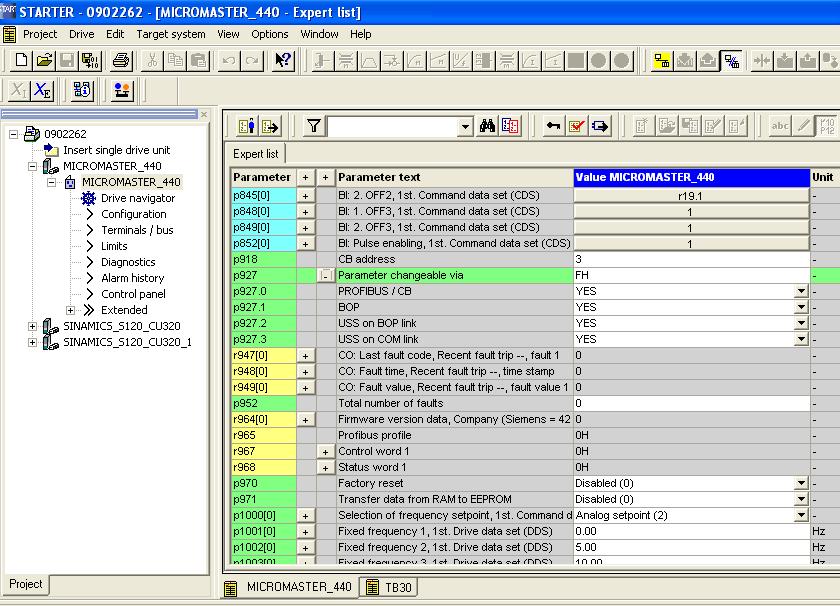
Task: Click the blue right-arrow box icon
Action: (x=600, y=126)
